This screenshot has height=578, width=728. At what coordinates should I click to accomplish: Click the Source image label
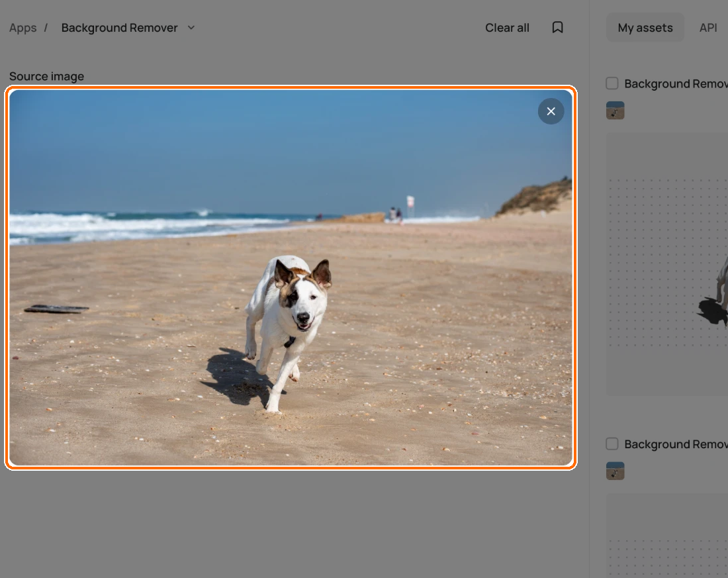coord(46,76)
